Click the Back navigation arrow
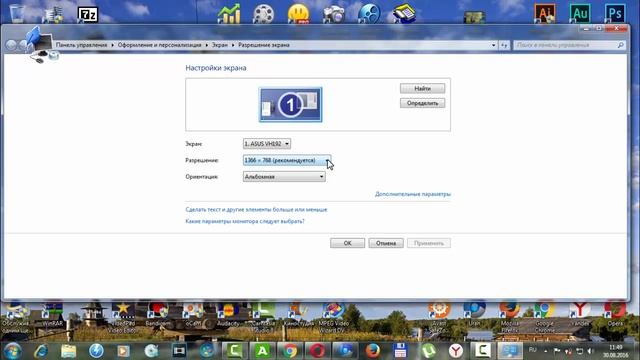 click(x=11, y=45)
